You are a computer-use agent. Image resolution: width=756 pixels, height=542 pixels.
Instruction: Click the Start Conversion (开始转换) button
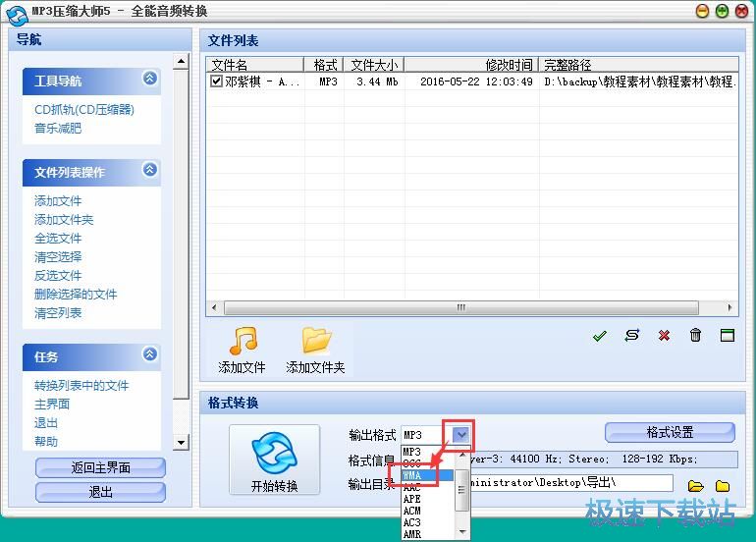(274, 460)
